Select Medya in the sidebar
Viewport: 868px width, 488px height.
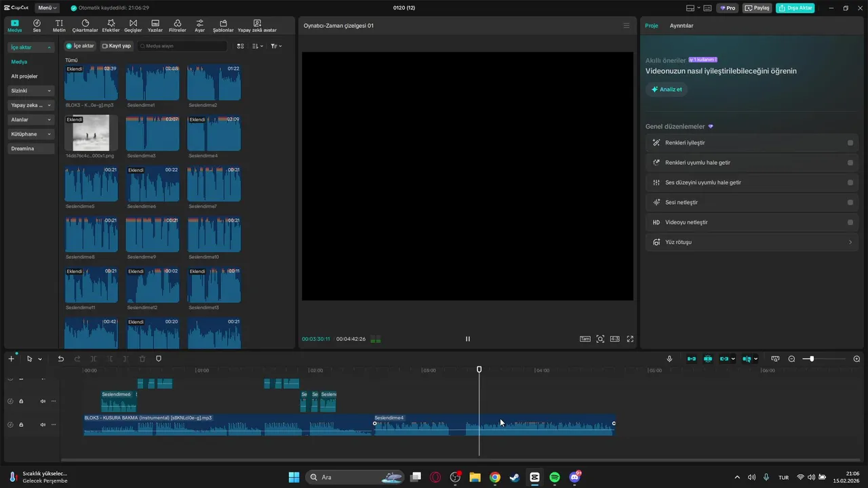(19, 62)
